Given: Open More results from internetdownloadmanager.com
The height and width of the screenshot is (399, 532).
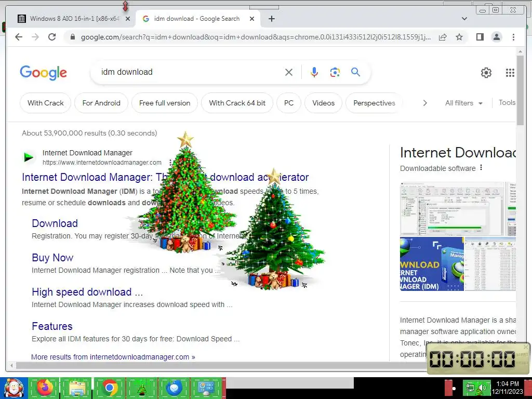Looking at the screenshot, I should coord(113,357).
